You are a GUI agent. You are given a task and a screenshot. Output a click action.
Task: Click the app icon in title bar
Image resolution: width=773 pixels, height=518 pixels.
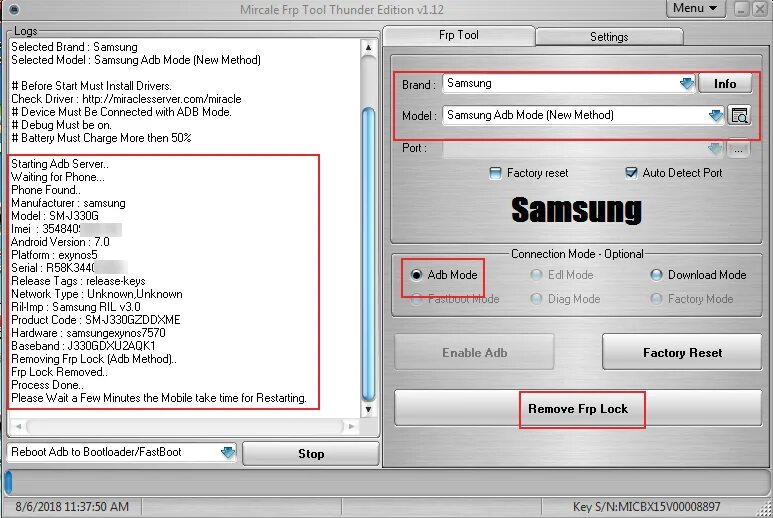pos(14,9)
